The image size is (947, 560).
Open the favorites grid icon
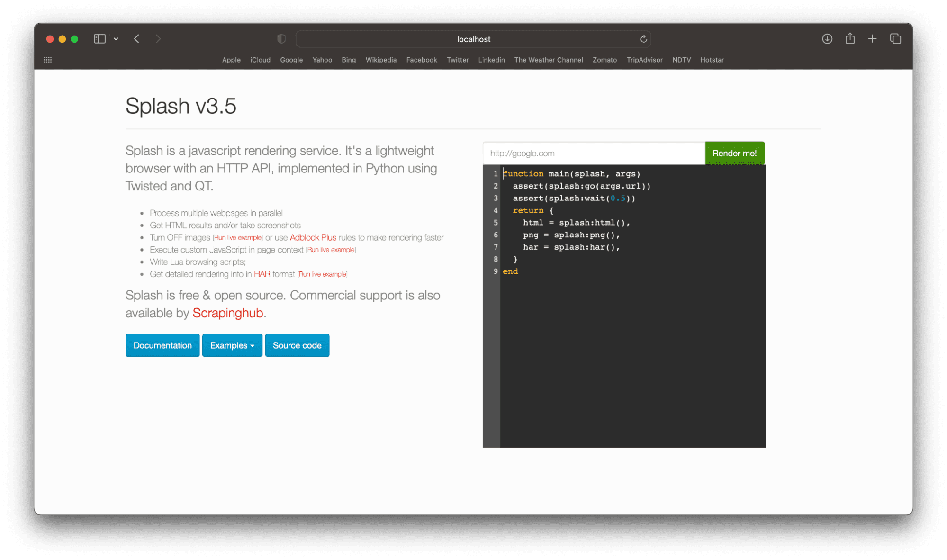click(x=48, y=60)
